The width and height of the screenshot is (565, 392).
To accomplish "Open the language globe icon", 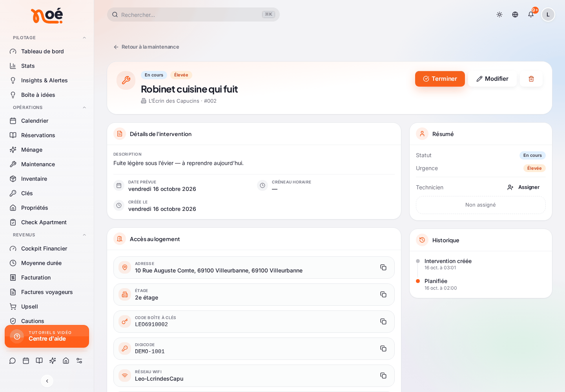I will [515, 15].
